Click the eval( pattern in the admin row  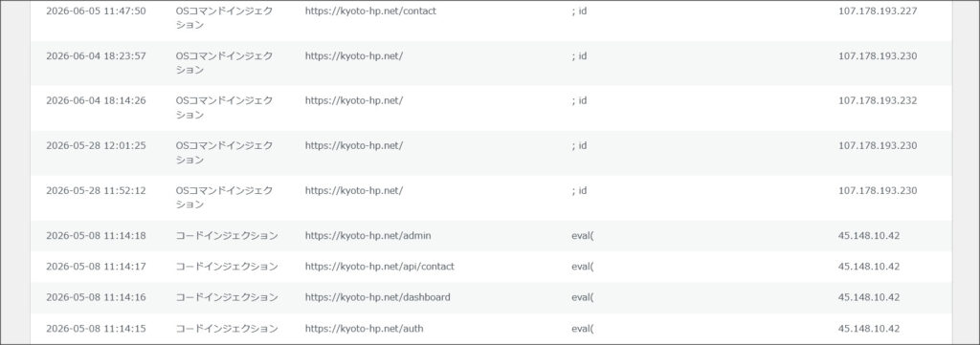[x=583, y=236]
